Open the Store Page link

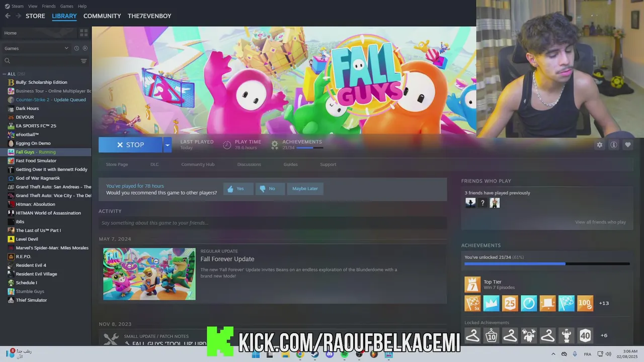pyautogui.click(x=117, y=164)
